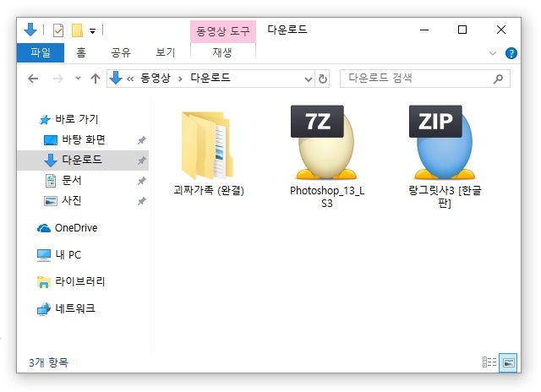Select 라이브러리 in the navigation pane
The image size is (541, 392).
click(80, 281)
